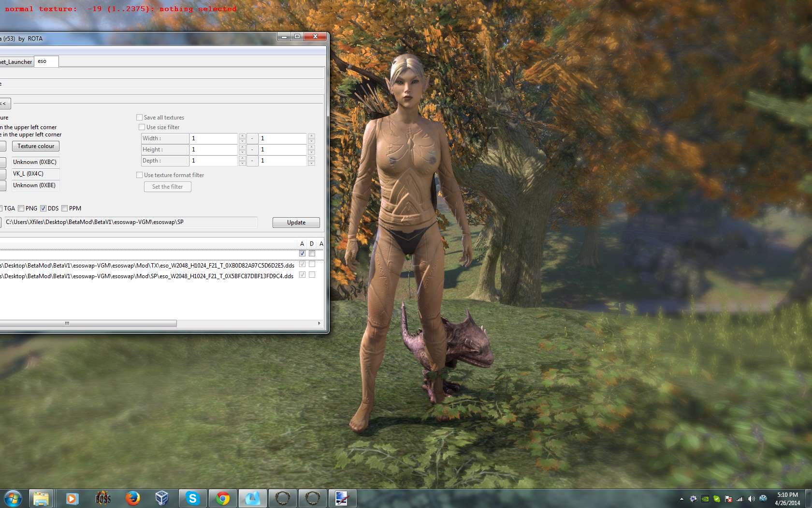Open Skype from the taskbar
The height and width of the screenshot is (508, 812).
pyautogui.click(x=192, y=498)
